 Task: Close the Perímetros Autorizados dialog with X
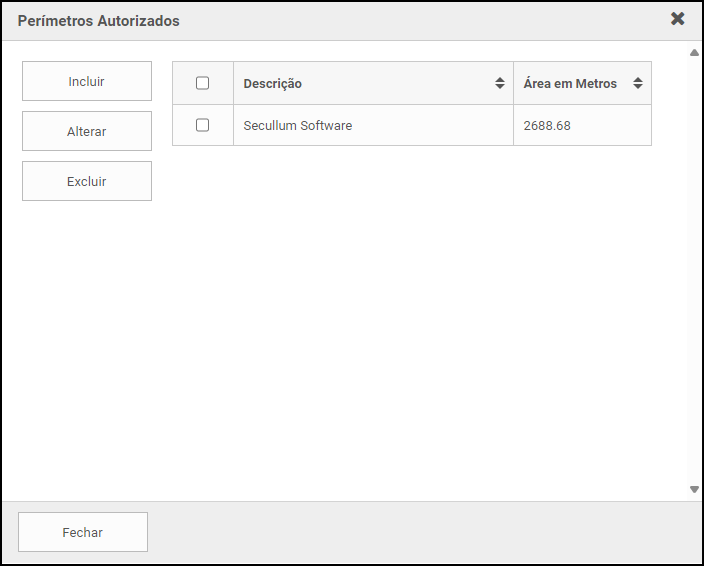pos(677,19)
